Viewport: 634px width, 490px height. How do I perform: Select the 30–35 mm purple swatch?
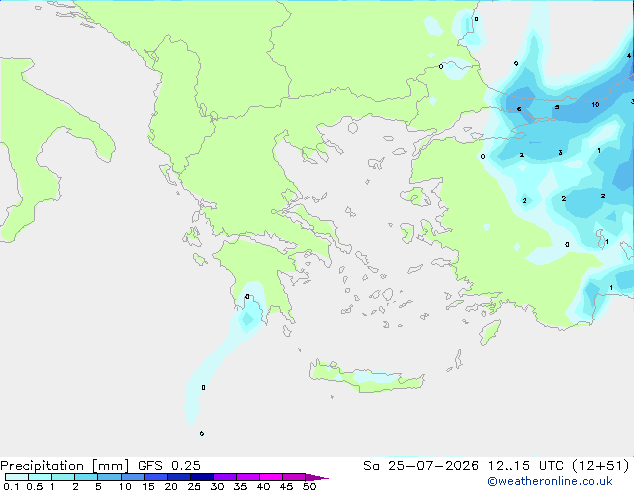(225, 477)
